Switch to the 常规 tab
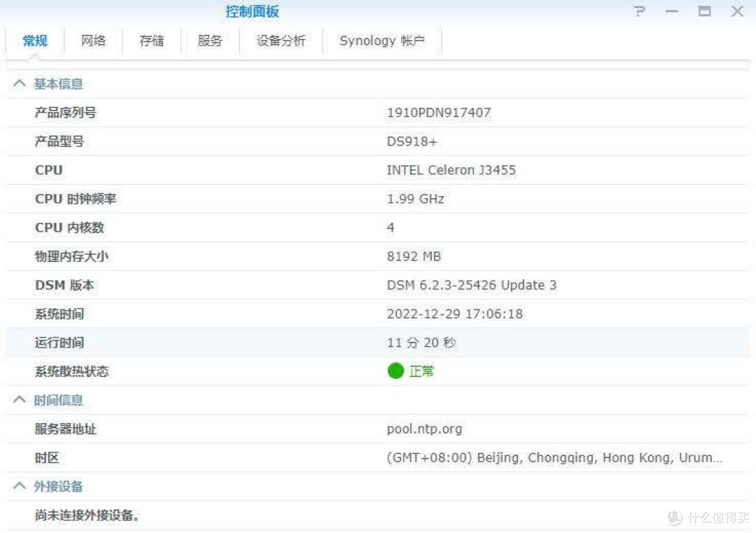This screenshot has height=533, width=756. 35,41
